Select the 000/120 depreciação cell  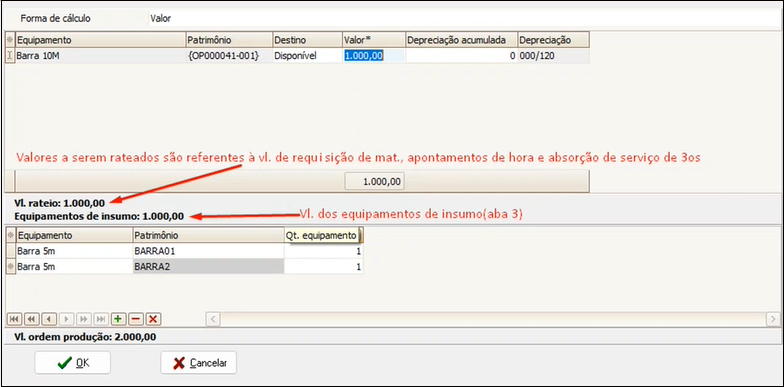[x=553, y=56]
